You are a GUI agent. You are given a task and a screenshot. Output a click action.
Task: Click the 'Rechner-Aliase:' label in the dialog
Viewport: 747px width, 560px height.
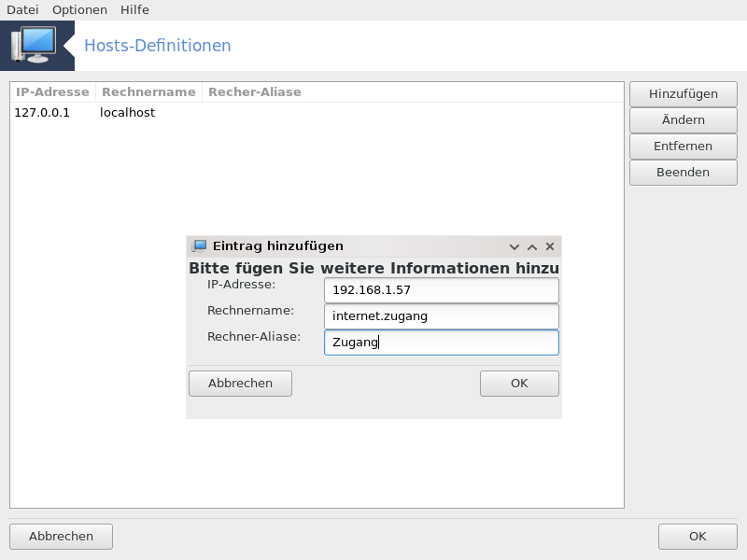click(254, 337)
